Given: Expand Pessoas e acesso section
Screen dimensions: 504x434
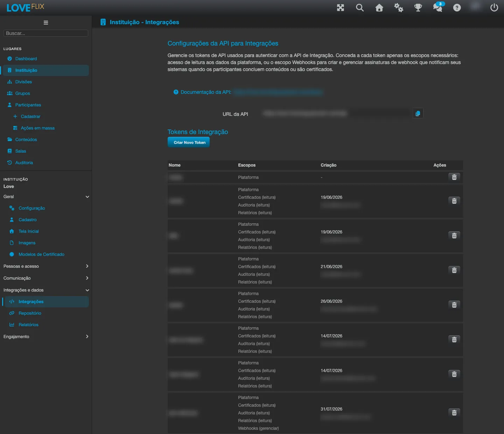Looking at the screenshot, I should 46,266.
